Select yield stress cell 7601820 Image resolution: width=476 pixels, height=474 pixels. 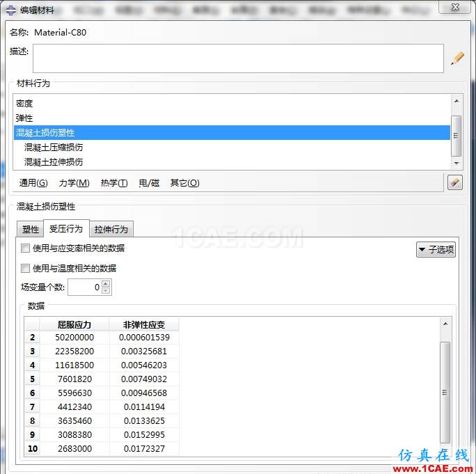(x=74, y=379)
